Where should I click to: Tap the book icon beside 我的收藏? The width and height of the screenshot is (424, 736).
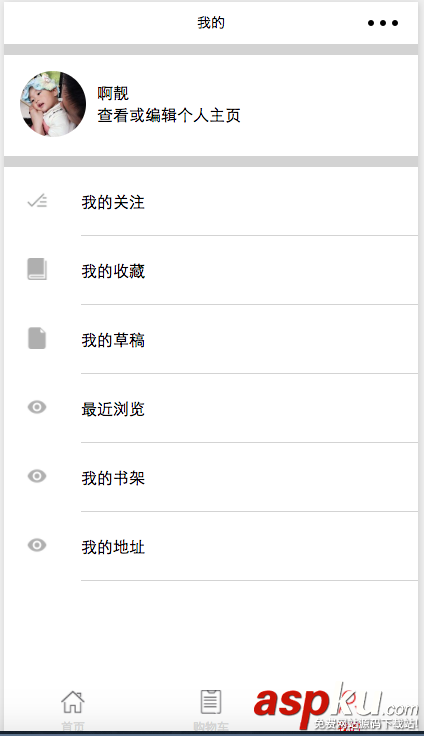pos(37,269)
